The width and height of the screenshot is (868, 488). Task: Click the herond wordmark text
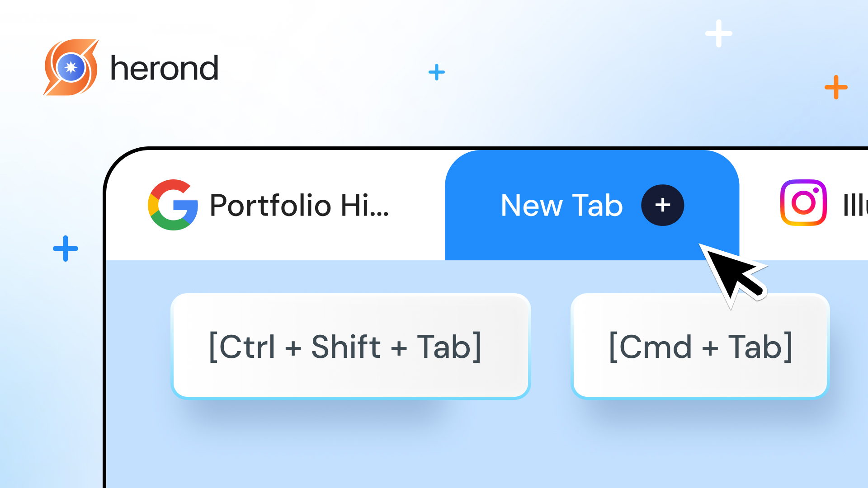(165, 69)
